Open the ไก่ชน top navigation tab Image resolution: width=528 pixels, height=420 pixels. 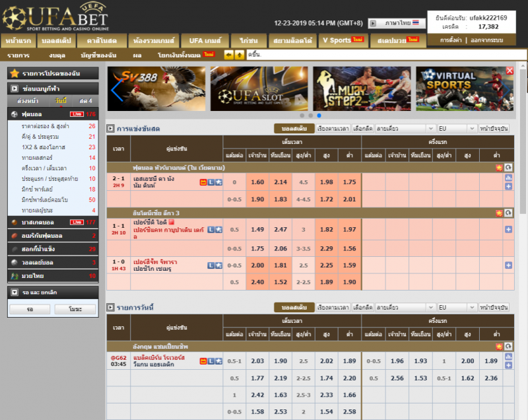tap(249, 41)
